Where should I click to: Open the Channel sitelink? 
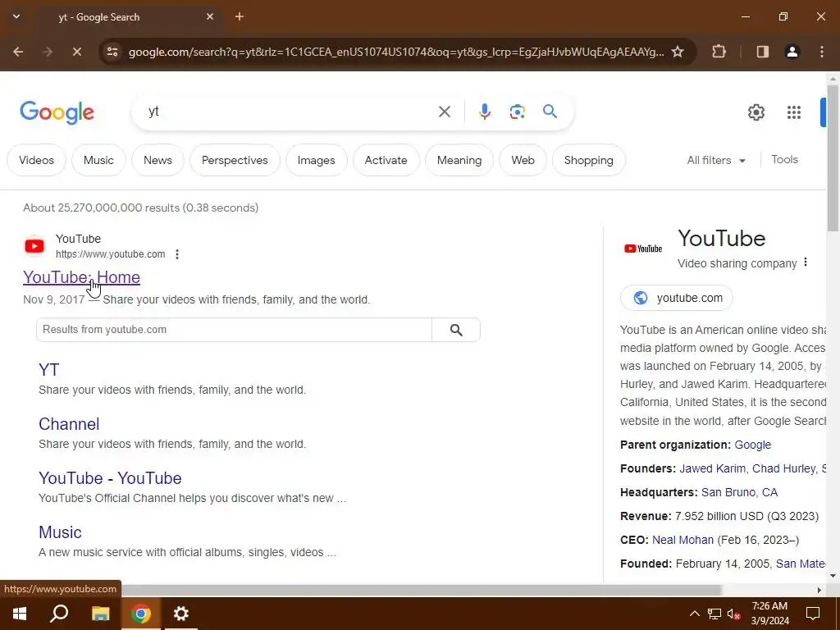coord(69,424)
